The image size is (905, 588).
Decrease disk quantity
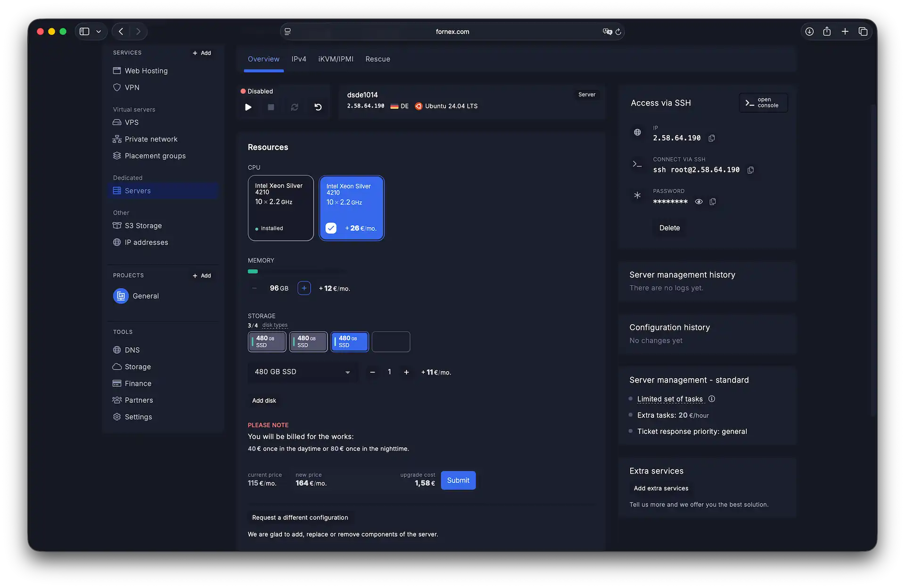(373, 372)
